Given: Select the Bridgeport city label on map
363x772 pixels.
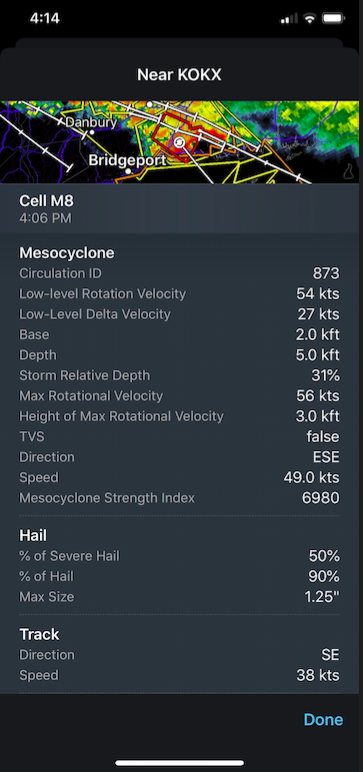Looking at the screenshot, I should (x=127, y=160).
